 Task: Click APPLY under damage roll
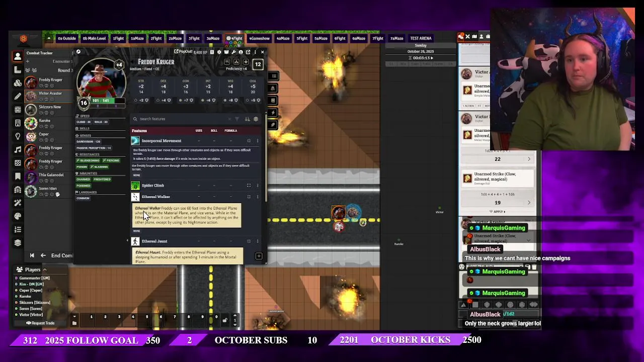click(x=497, y=212)
